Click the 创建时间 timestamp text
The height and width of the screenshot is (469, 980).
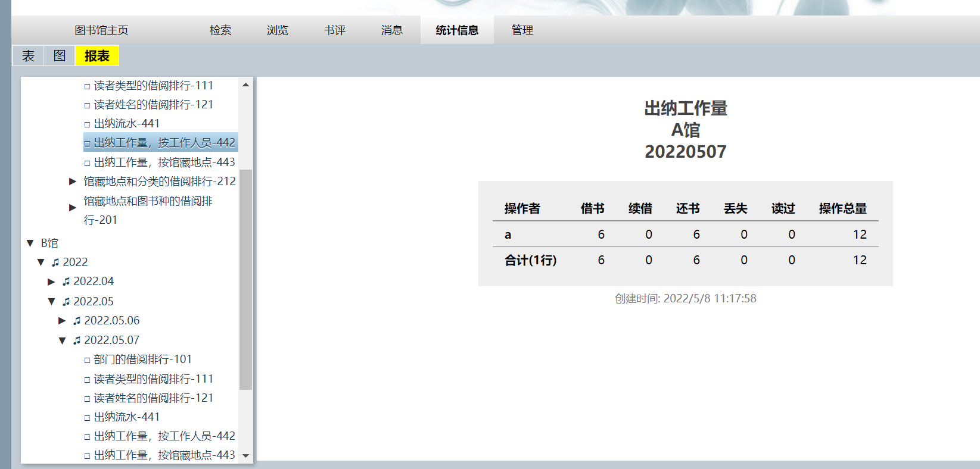686,299
